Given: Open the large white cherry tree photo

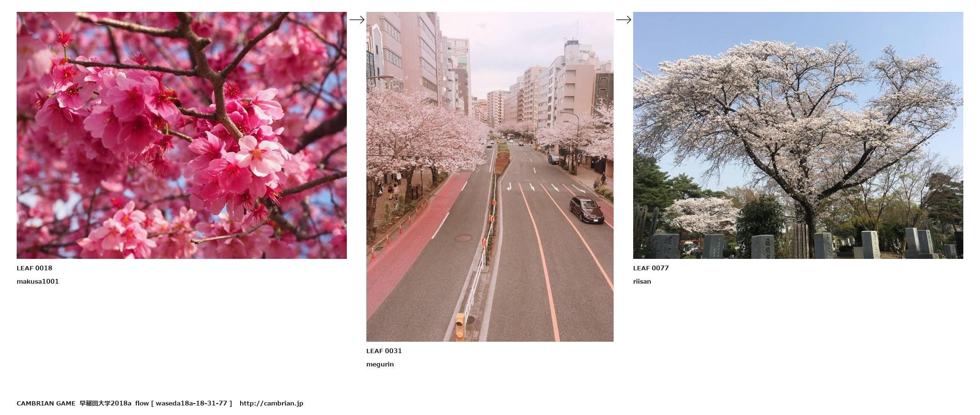Looking at the screenshot, I should pyautogui.click(x=798, y=135).
